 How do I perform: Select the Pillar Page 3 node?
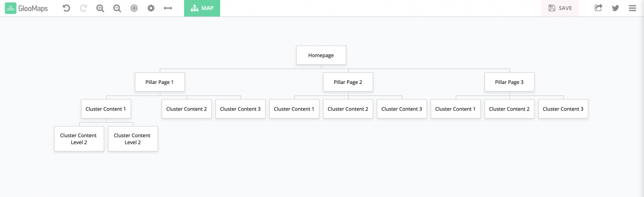(509, 82)
